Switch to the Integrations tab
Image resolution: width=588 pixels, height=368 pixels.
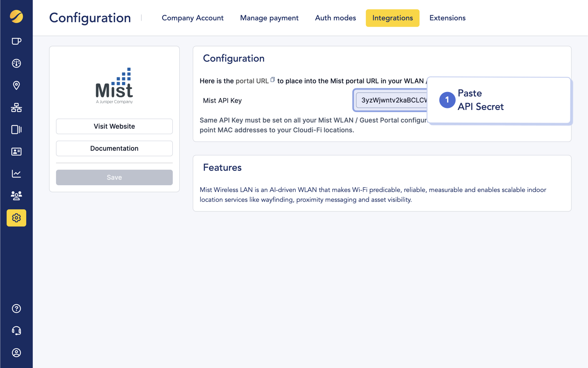[x=392, y=18]
